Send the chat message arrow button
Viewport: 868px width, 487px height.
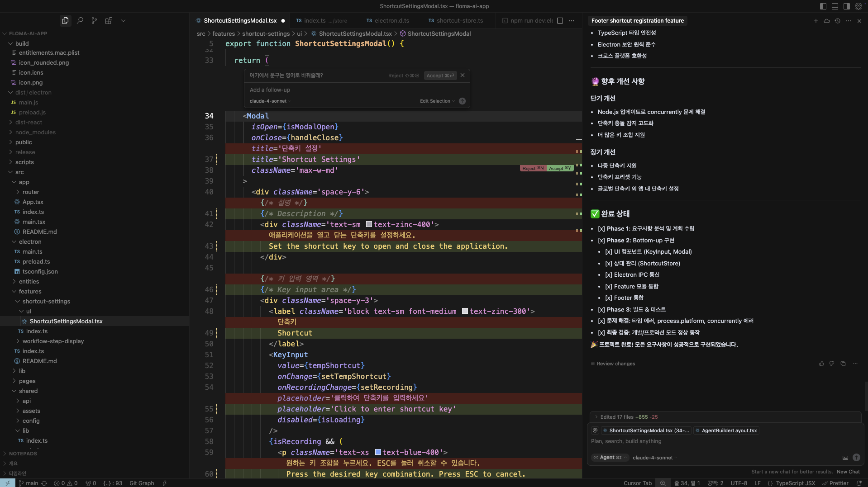tap(856, 458)
